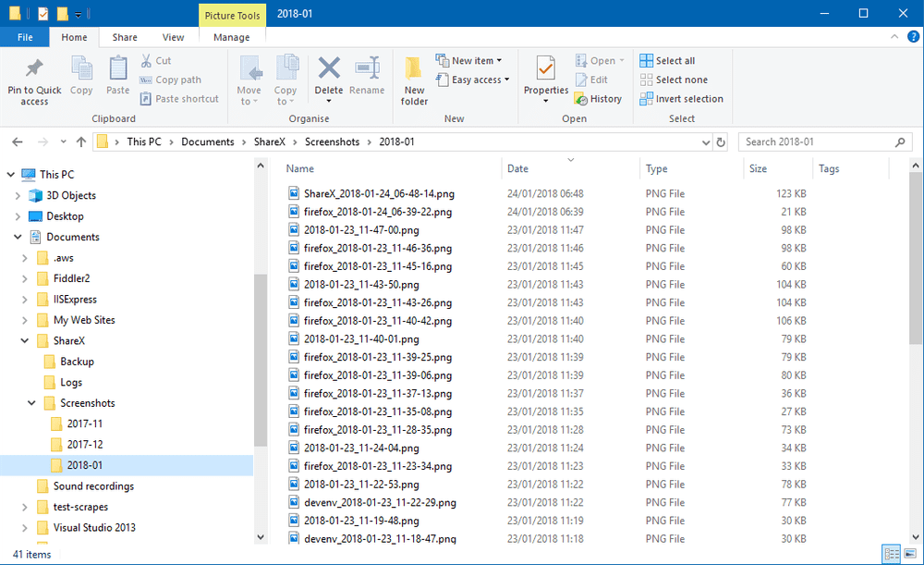Click the Picture Tools contextual tab
This screenshot has height=565, width=924.
coord(232,16)
